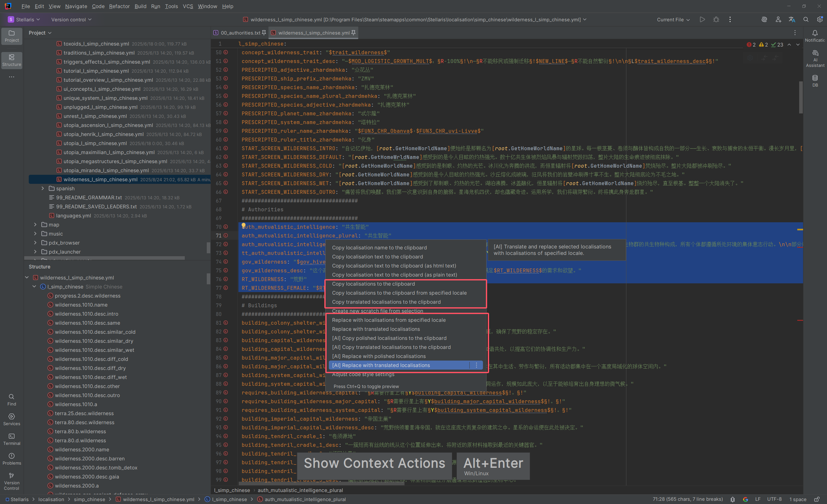Open editor tabs options menu
Viewport: 827px width, 504px height.
(x=795, y=33)
